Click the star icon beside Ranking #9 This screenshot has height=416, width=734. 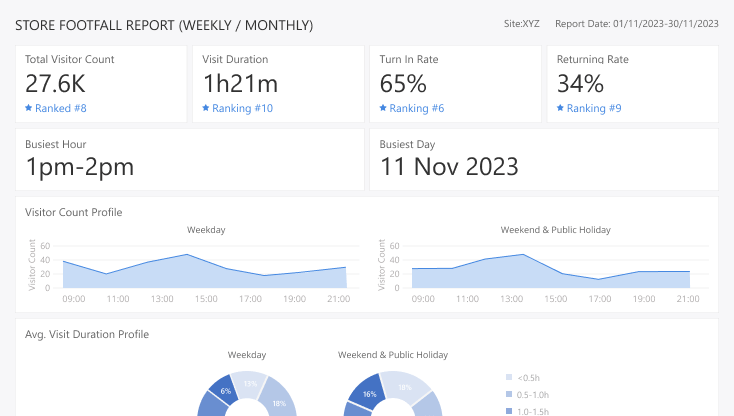(560, 108)
